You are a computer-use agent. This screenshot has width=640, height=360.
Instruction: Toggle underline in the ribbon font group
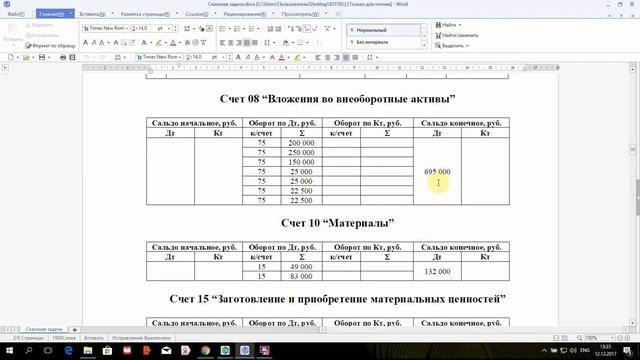(102, 42)
